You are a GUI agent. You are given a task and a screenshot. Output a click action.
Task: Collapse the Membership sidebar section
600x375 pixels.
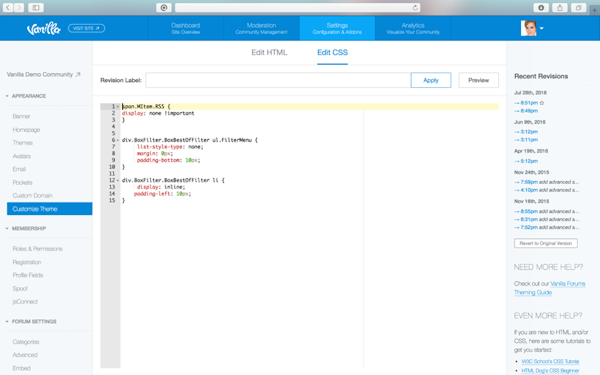[7, 228]
